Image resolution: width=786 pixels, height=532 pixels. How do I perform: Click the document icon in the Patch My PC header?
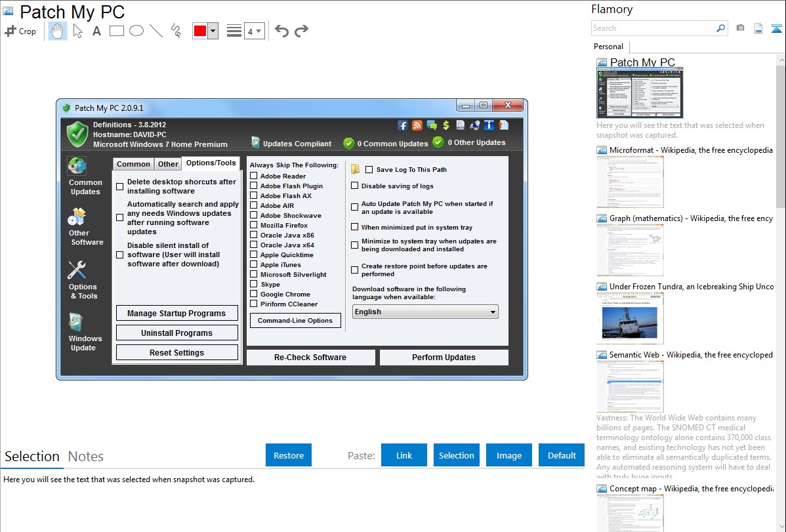[503, 125]
